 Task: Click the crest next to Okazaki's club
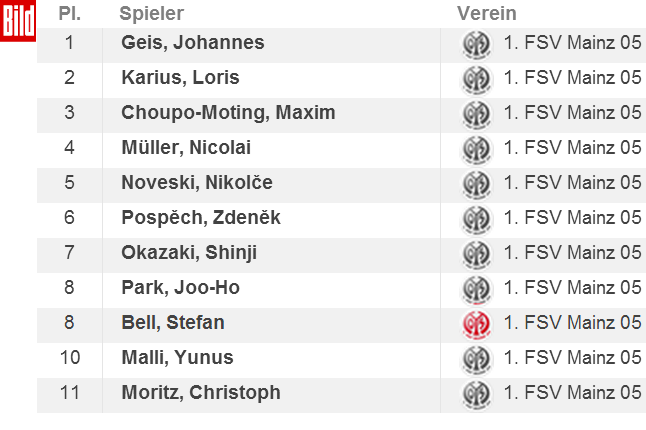(x=476, y=255)
